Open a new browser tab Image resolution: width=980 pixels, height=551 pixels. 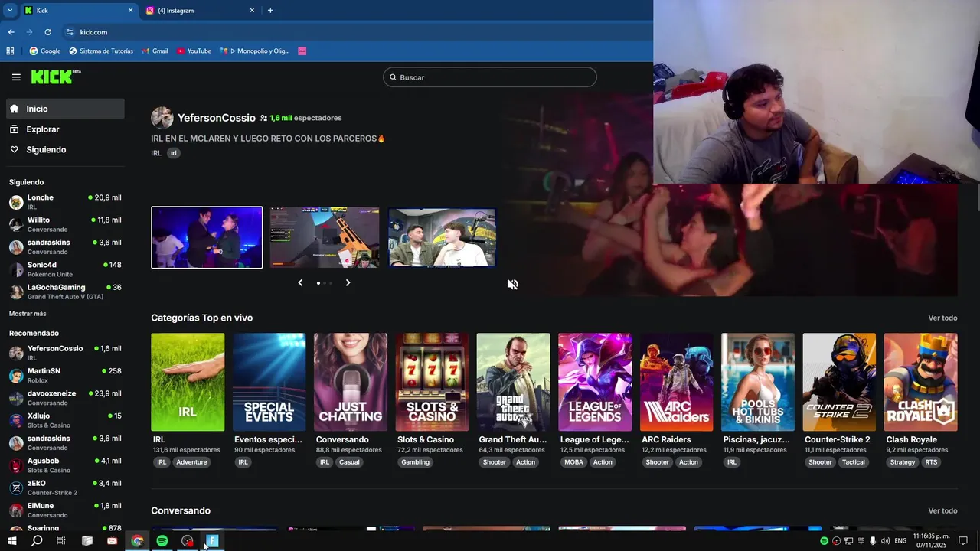(x=270, y=11)
